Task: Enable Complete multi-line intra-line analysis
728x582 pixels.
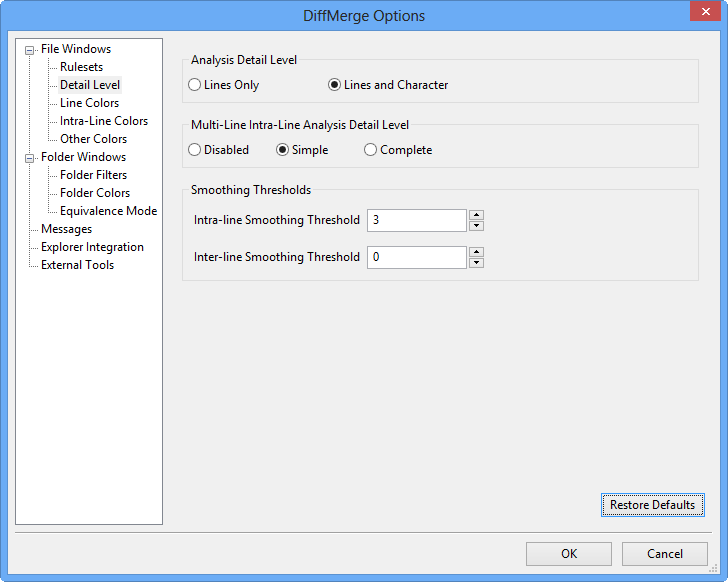Action: tap(371, 150)
